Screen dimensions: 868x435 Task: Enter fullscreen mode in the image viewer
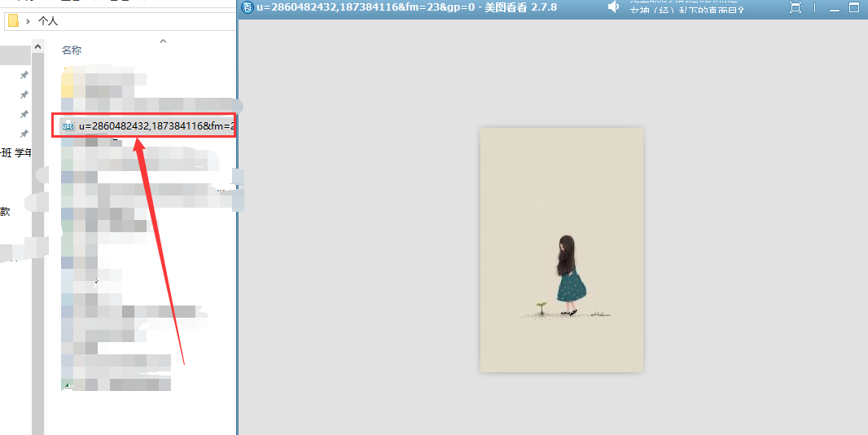point(796,8)
